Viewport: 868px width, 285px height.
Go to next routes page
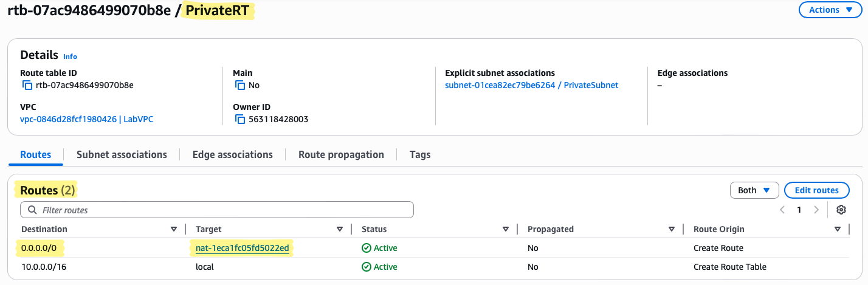click(x=816, y=210)
